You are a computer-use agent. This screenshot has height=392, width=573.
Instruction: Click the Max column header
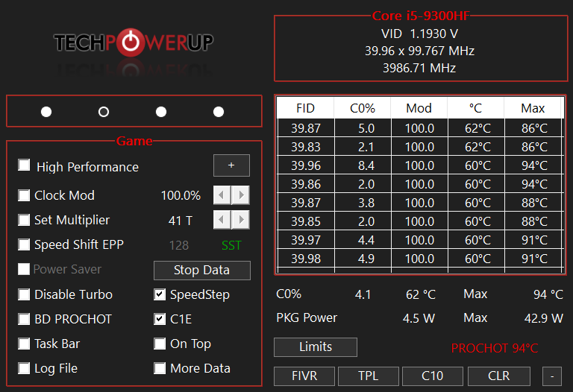coord(533,108)
